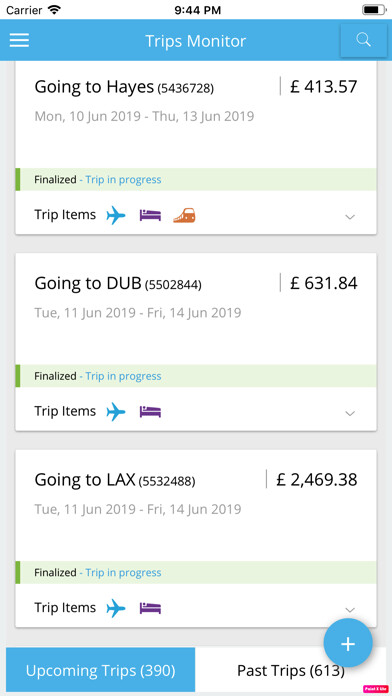
Task: Expand LAX trip items chevron
Action: click(350, 609)
